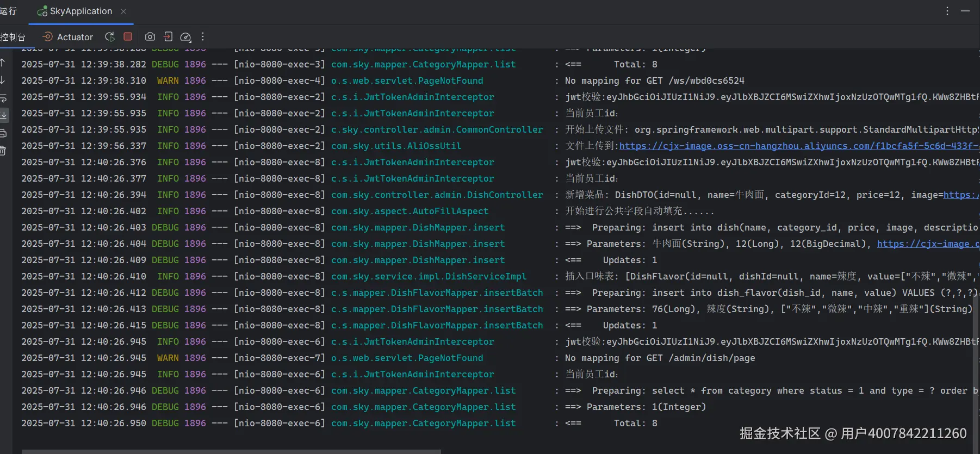Stop the running SkyApplication process

click(128, 36)
